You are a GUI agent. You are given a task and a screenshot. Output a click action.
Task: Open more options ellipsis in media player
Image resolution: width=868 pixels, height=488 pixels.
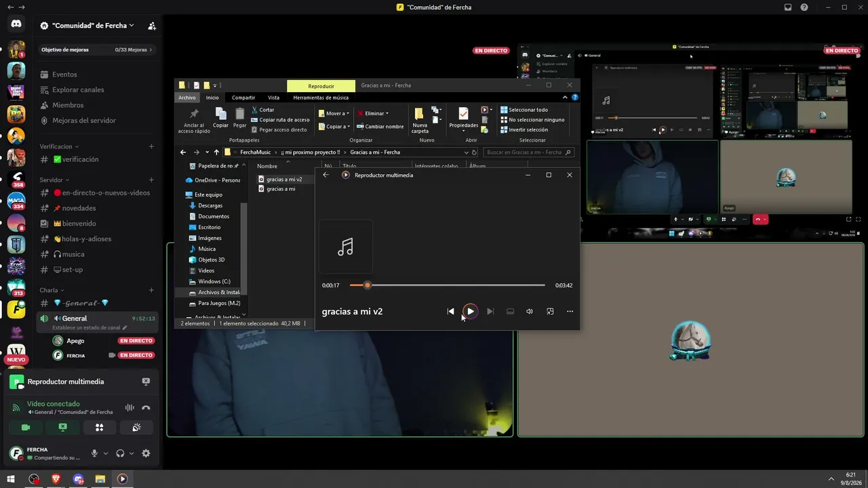point(570,311)
